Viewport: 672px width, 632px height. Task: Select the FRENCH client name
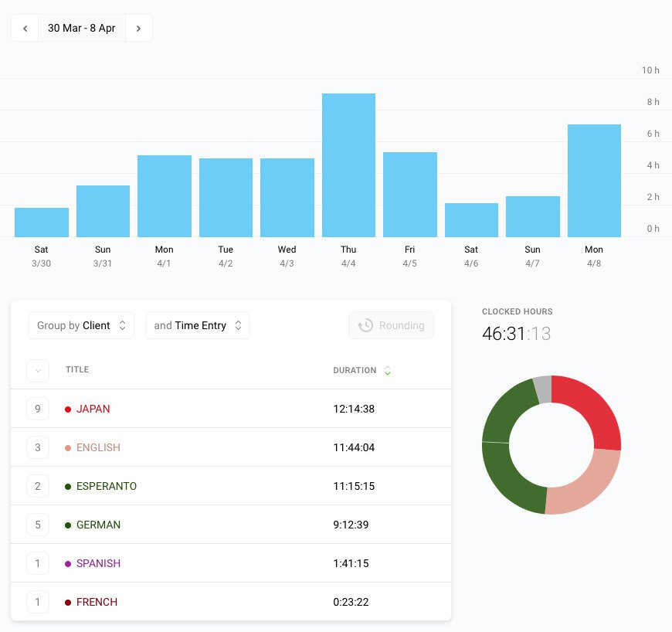point(97,602)
